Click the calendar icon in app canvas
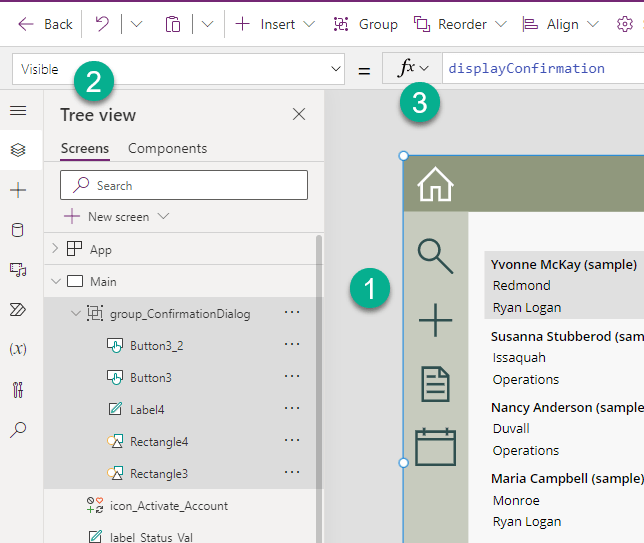 point(435,447)
